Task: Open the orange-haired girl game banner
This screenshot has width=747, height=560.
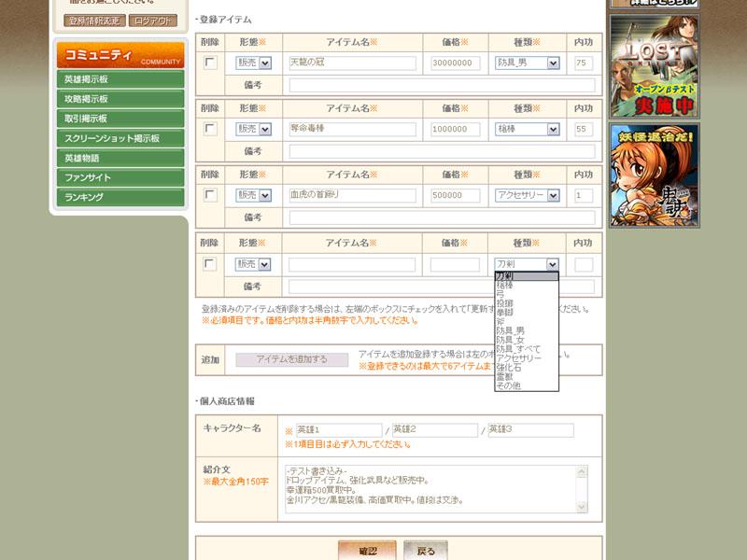Action: [655, 175]
